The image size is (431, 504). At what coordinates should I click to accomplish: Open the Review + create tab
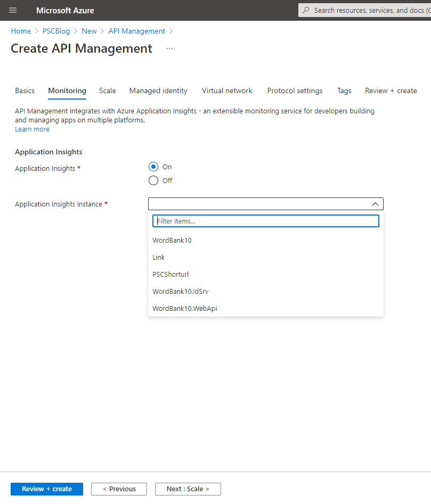point(391,90)
